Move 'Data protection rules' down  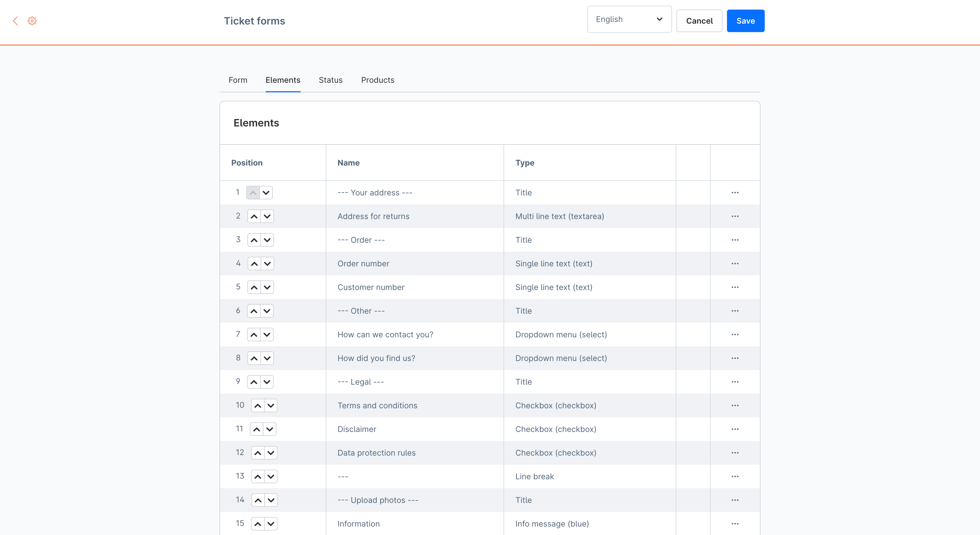coord(271,453)
